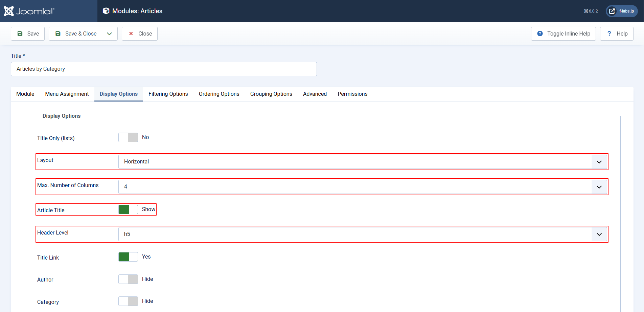
Task: Click the f-labs.jp link button
Action: click(626, 11)
